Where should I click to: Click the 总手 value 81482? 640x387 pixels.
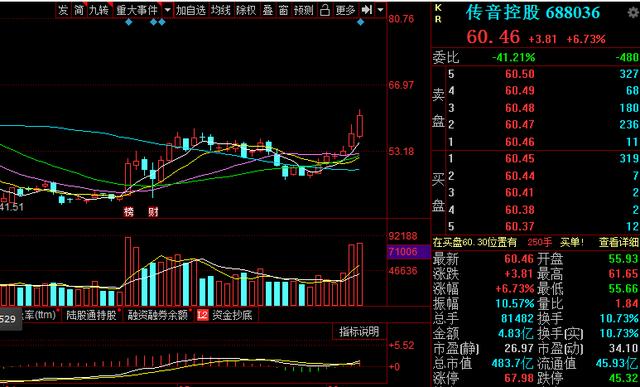tap(517, 318)
